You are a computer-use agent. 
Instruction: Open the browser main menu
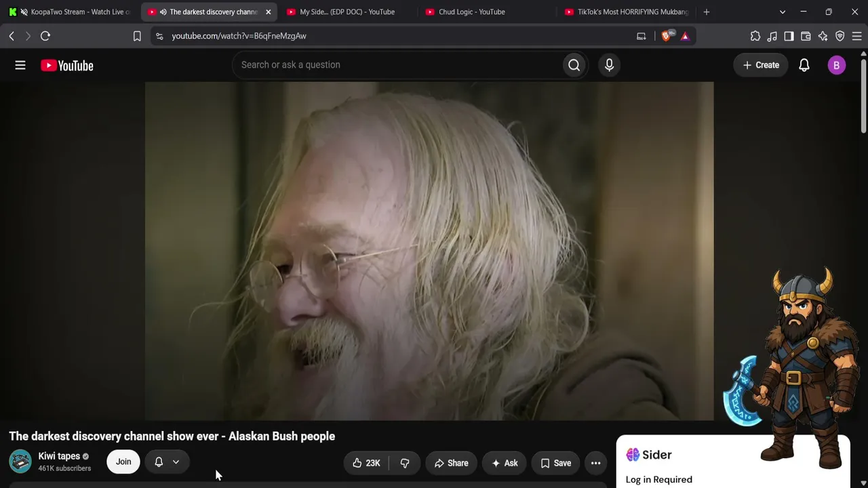tap(856, 36)
